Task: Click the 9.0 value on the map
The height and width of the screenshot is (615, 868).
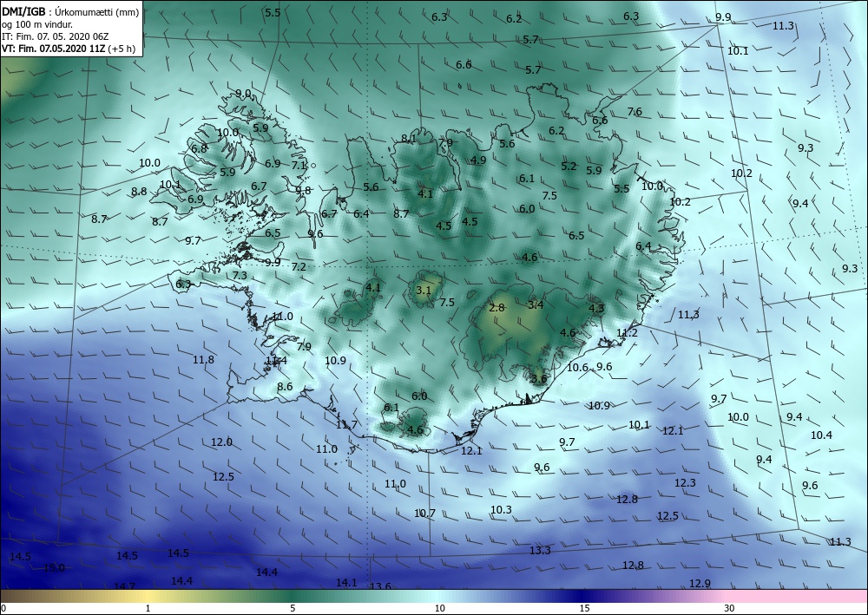Action: (x=243, y=94)
